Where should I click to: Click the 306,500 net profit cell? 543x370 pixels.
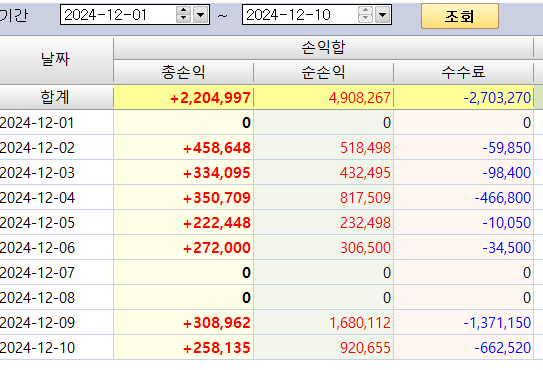pyautogui.click(x=323, y=247)
